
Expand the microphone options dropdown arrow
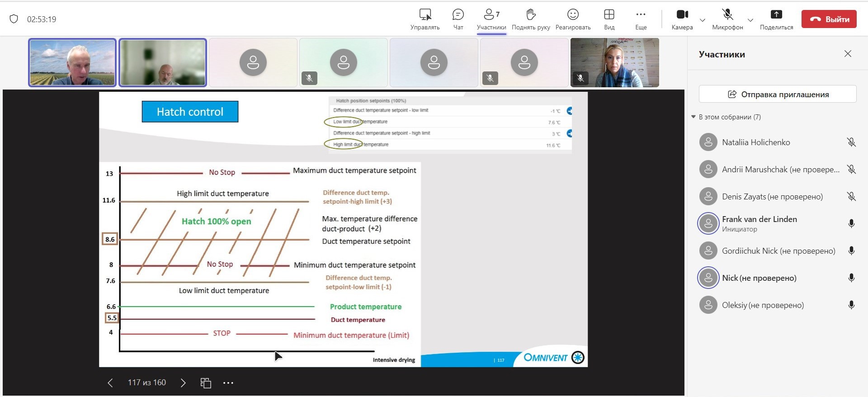pos(750,20)
